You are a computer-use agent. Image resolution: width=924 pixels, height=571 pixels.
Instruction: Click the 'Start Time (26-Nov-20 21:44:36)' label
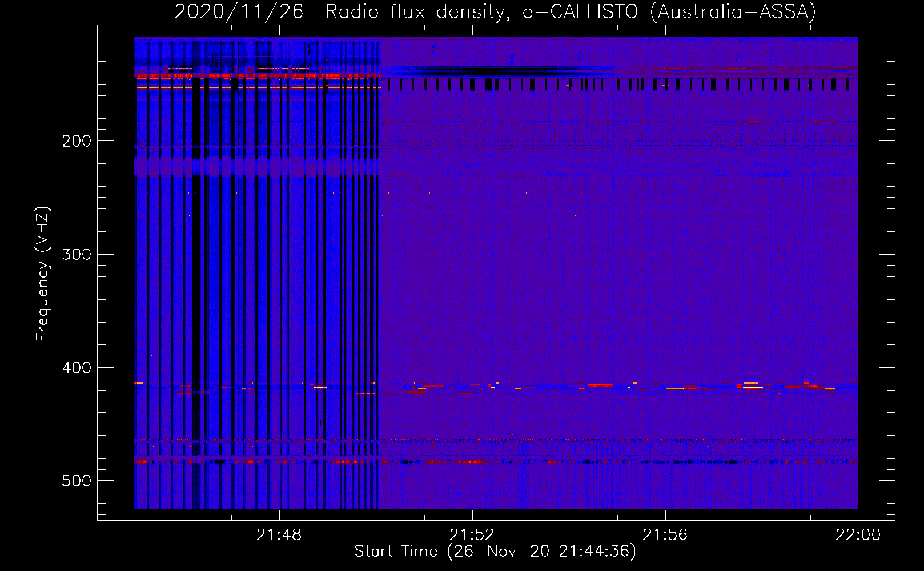(495, 552)
